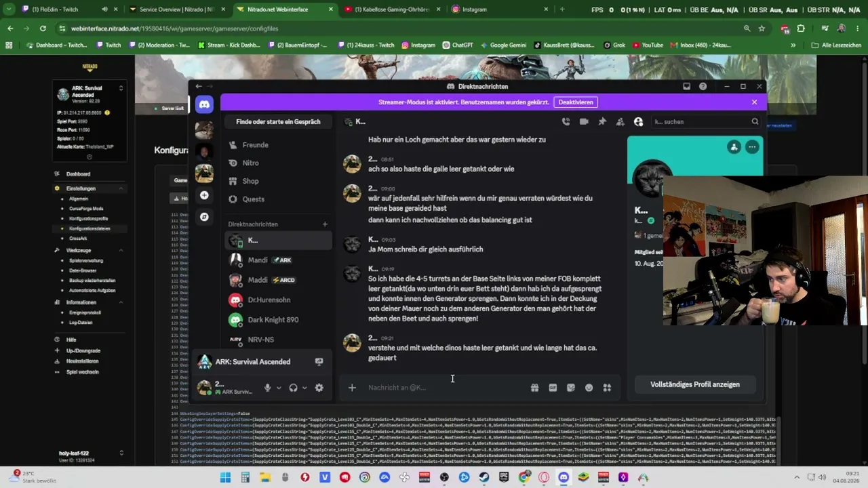868x488 pixels.
Task: Add friends to this direct message
Action: [x=620, y=122]
